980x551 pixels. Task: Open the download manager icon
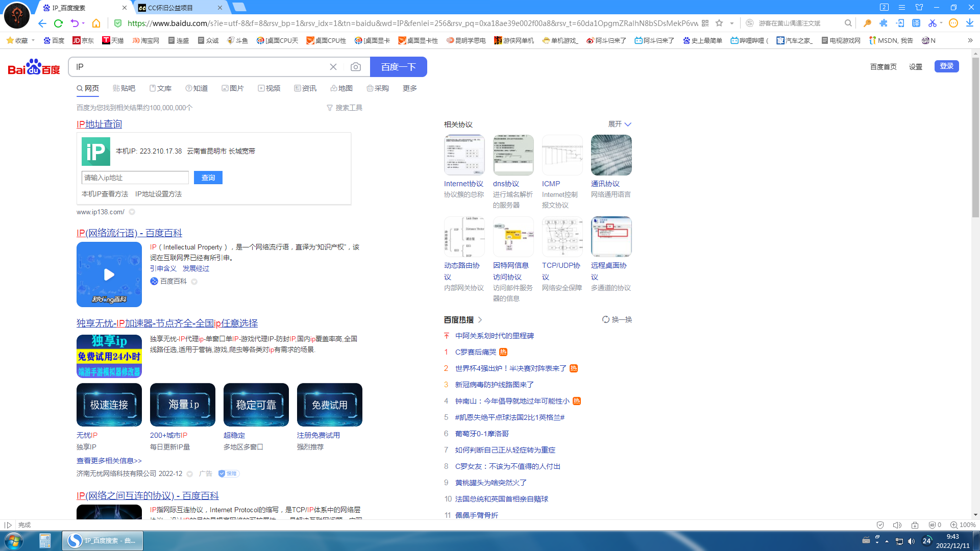pyautogui.click(x=969, y=23)
